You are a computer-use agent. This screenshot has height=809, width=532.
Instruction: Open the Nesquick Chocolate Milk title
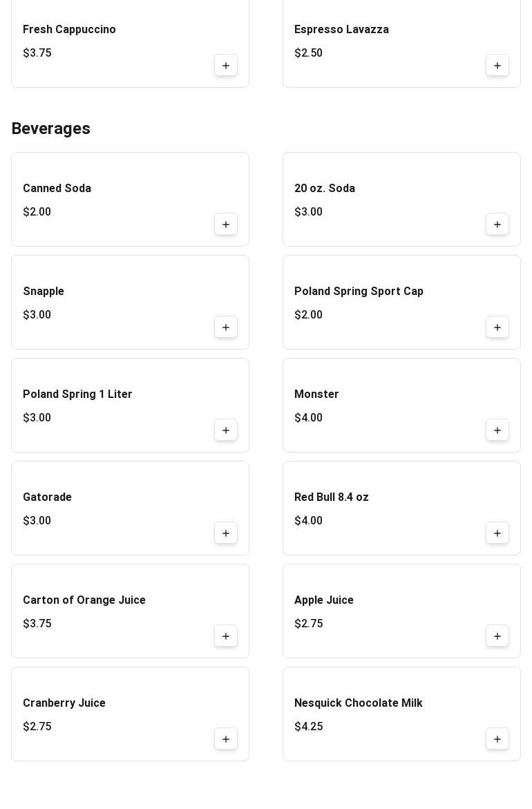(x=358, y=703)
